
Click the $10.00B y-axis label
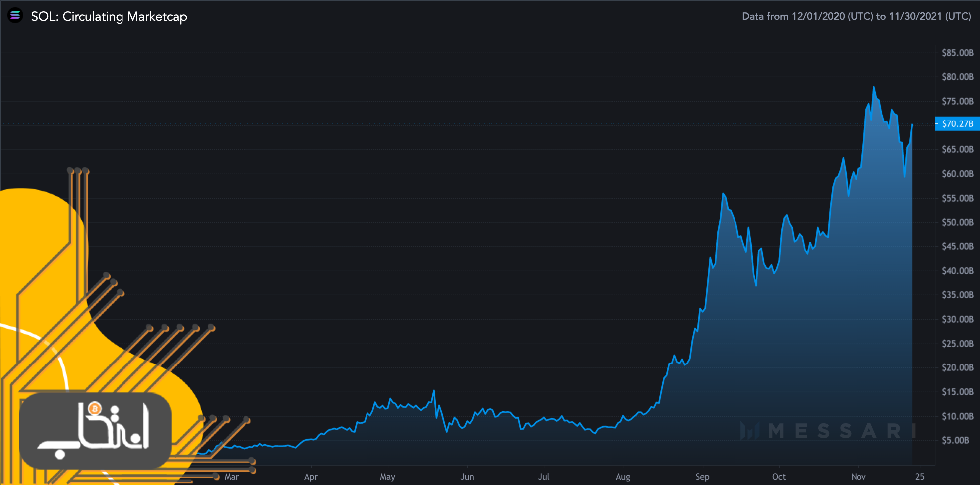tap(957, 416)
